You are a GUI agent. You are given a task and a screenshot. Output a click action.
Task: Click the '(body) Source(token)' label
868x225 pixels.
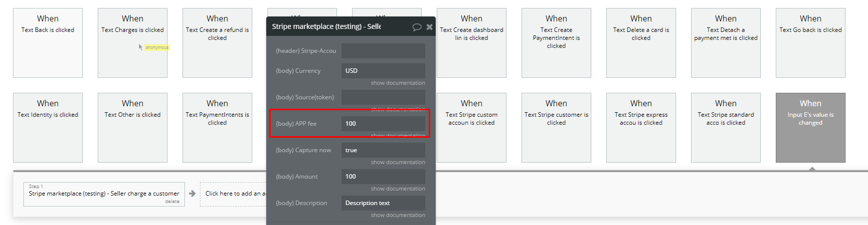coord(305,97)
